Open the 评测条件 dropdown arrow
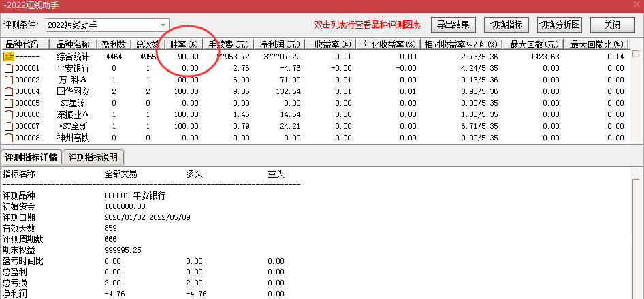The height and width of the screenshot is (299, 644). [163, 25]
